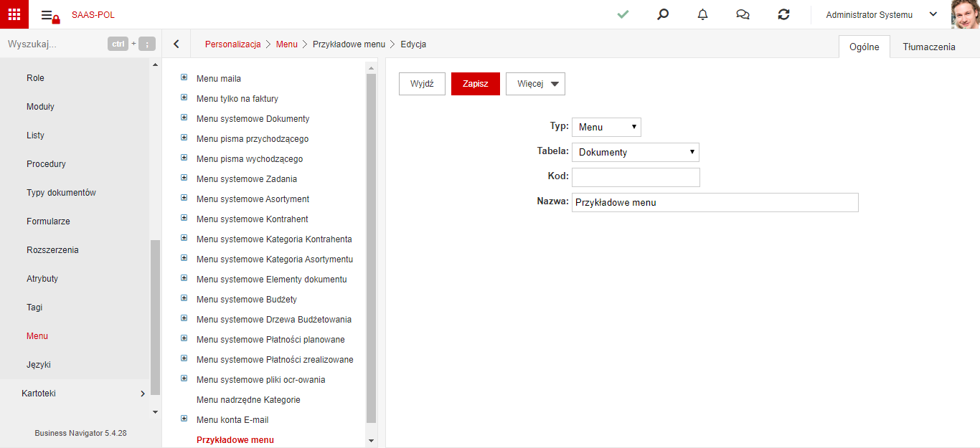This screenshot has height=448, width=980.
Task: Expand the Menu konta E-mail node
Action: click(184, 419)
